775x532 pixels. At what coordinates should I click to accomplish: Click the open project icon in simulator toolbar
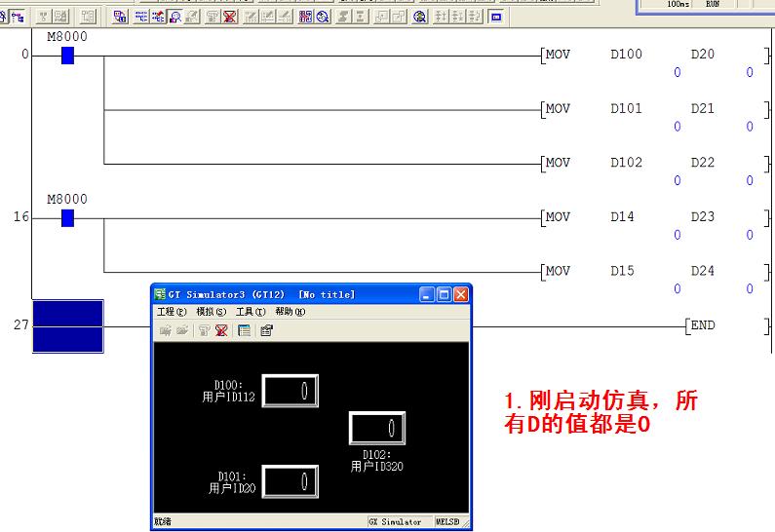pyautogui.click(x=182, y=330)
